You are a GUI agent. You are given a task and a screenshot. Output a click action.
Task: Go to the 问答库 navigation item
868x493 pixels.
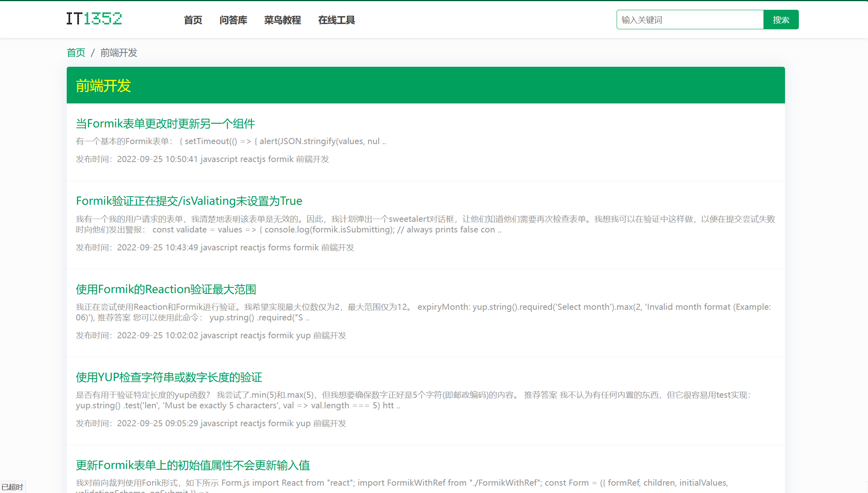tap(233, 20)
